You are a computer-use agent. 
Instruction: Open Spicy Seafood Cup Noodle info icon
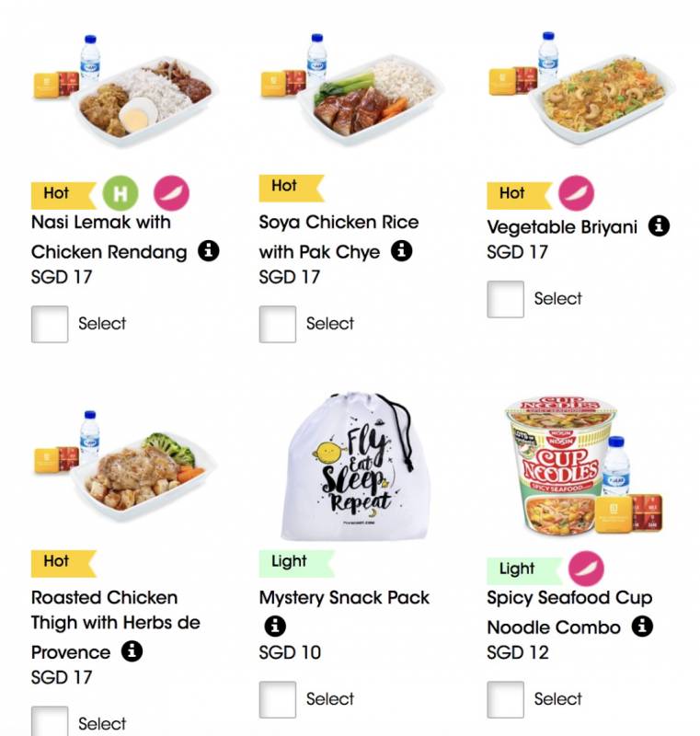pos(642,627)
